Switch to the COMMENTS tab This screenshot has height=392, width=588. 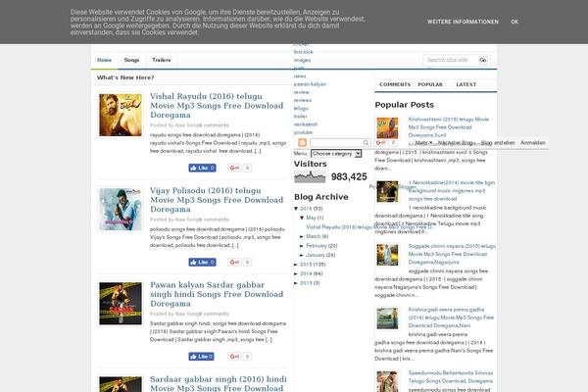[395, 85]
